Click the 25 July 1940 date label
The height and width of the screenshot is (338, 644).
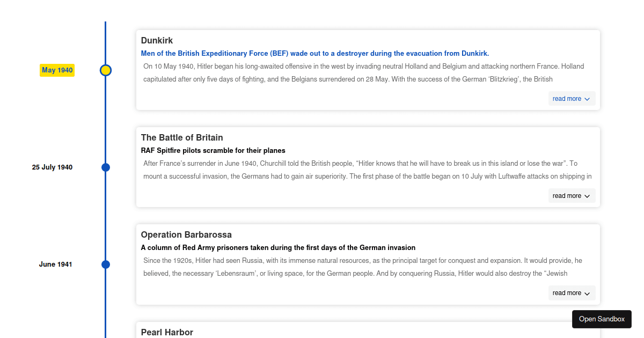click(52, 167)
